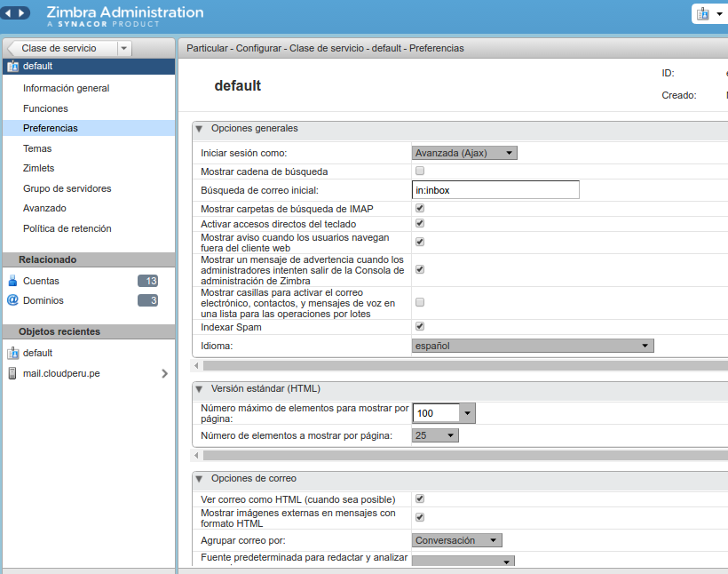Click the default class of service icon in header row
This screenshot has width=728, height=574.
[x=12, y=67]
